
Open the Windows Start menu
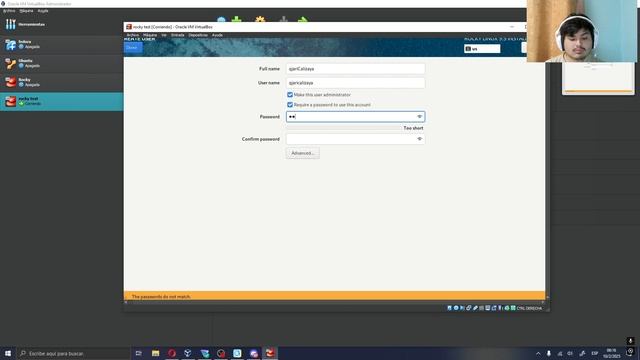pyautogui.click(x=8, y=353)
